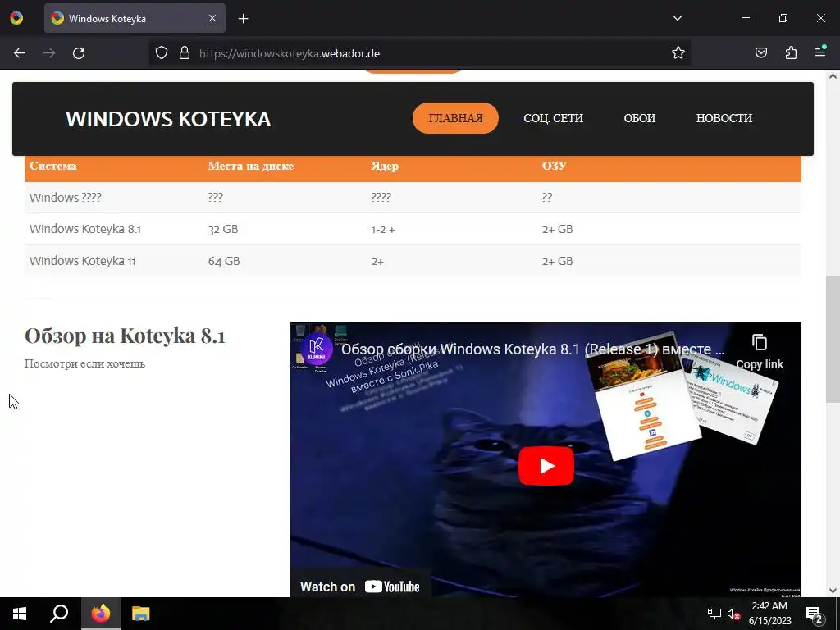Open taskbar search magnifier
Viewport: 840px width, 630px height.
(59, 614)
